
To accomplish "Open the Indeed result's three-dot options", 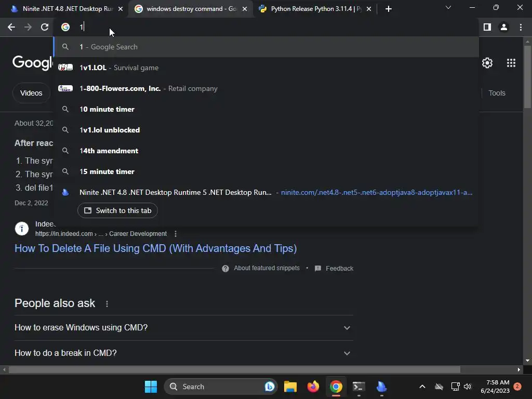I will [x=176, y=234].
